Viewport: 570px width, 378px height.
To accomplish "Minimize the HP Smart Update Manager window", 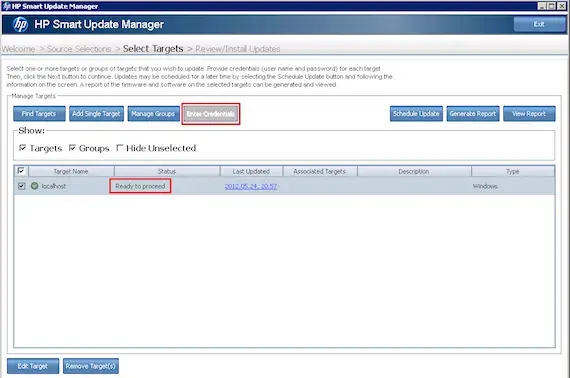I will click(x=542, y=6).
